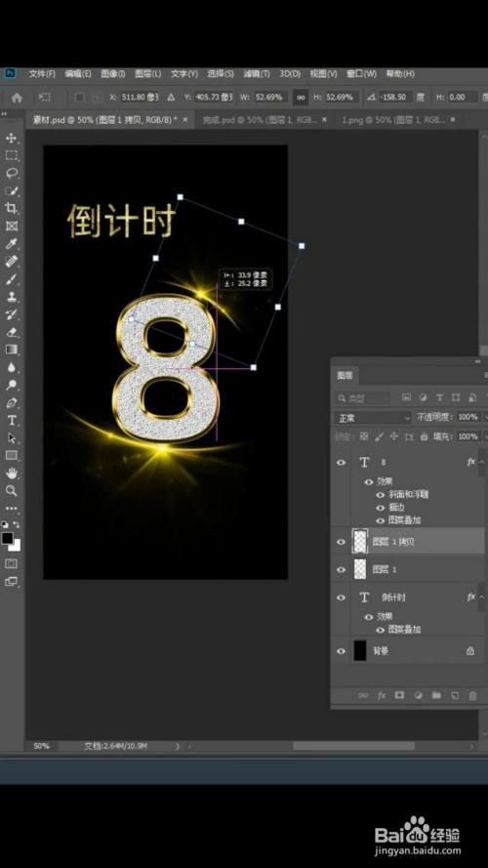Collapse effects on the 倒计时 layer

(482, 598)
